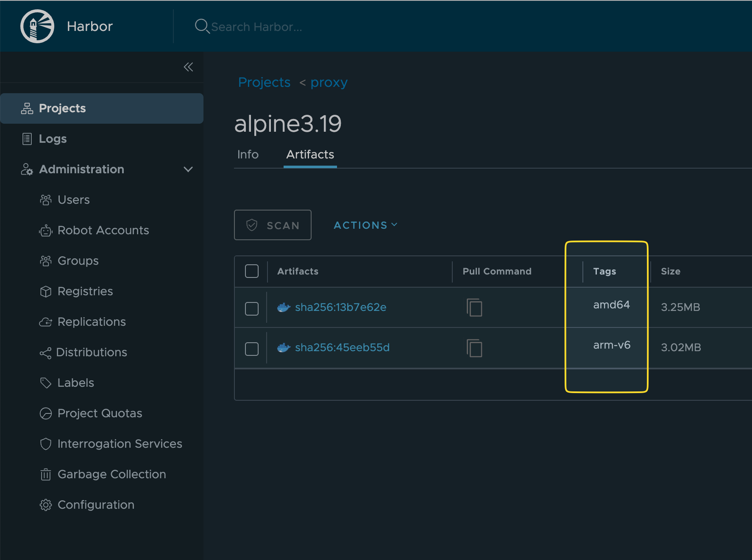Open Logs in the sidebar
The width and height of the screenshot is (752, 560).
[x=53, y=139]
